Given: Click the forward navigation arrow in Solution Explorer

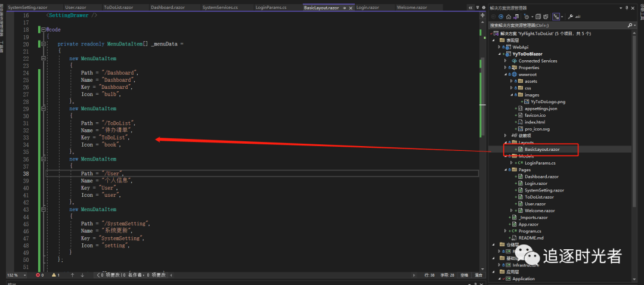Looking at the screenshot, I should click(501, 17).
